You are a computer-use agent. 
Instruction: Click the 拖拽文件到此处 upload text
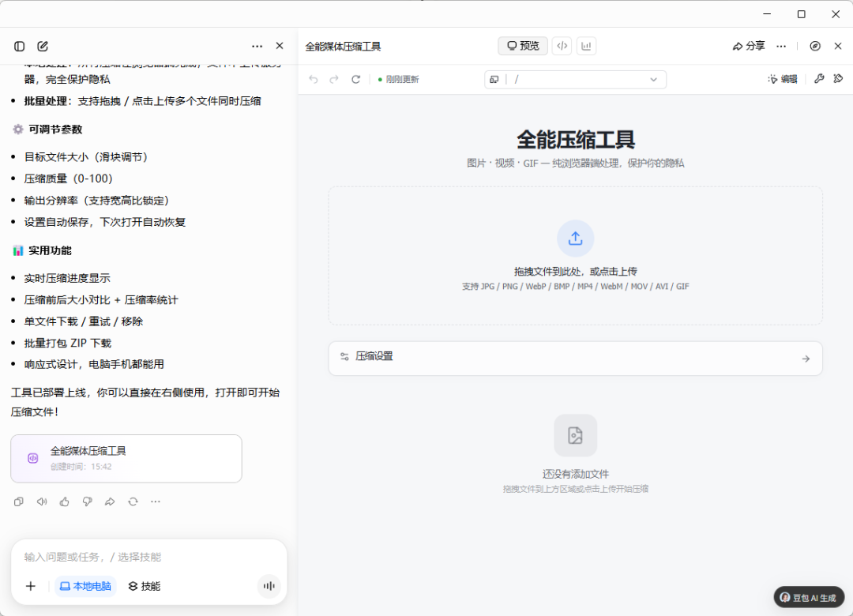(x=576, y=272)
